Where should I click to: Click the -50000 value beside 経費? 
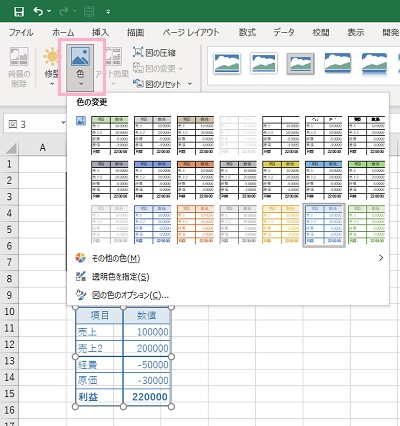[x=153, y=365]
